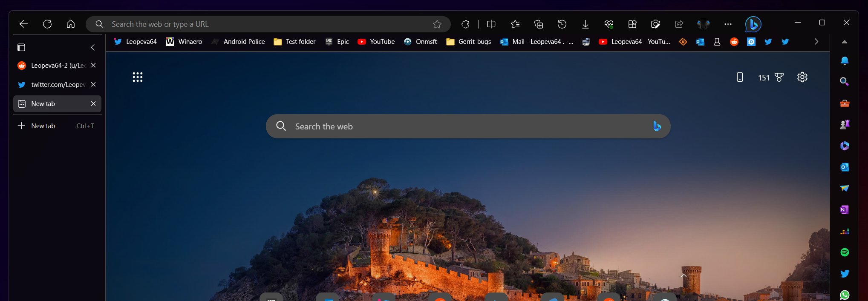Open Epic bookmark
868x301 pixels.
click(x=337, y=42)
